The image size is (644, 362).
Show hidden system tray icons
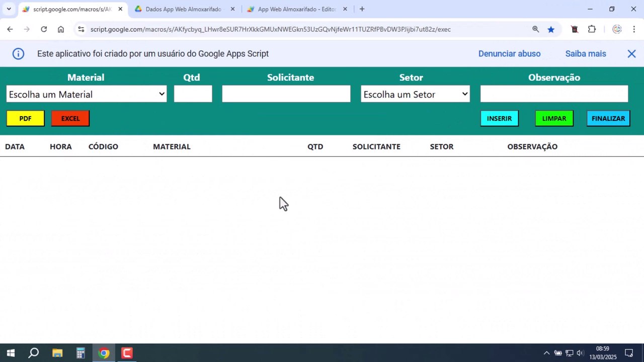(546, 353)
